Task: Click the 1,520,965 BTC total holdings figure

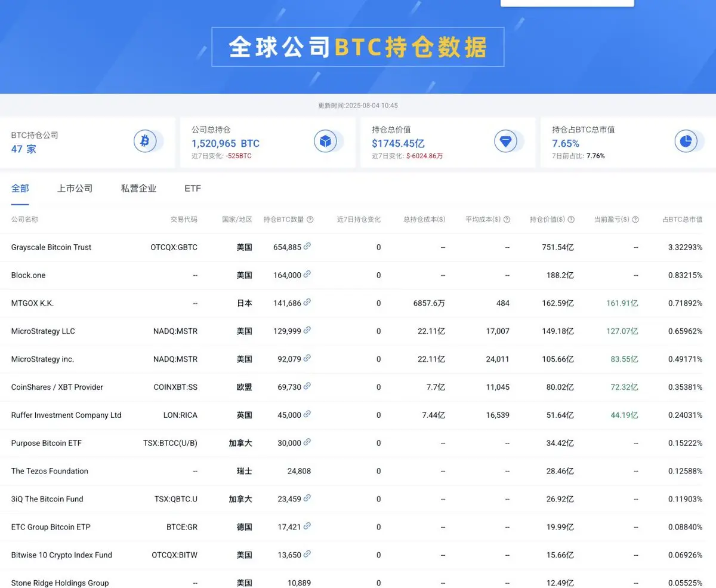Action: tap(226, 143)
